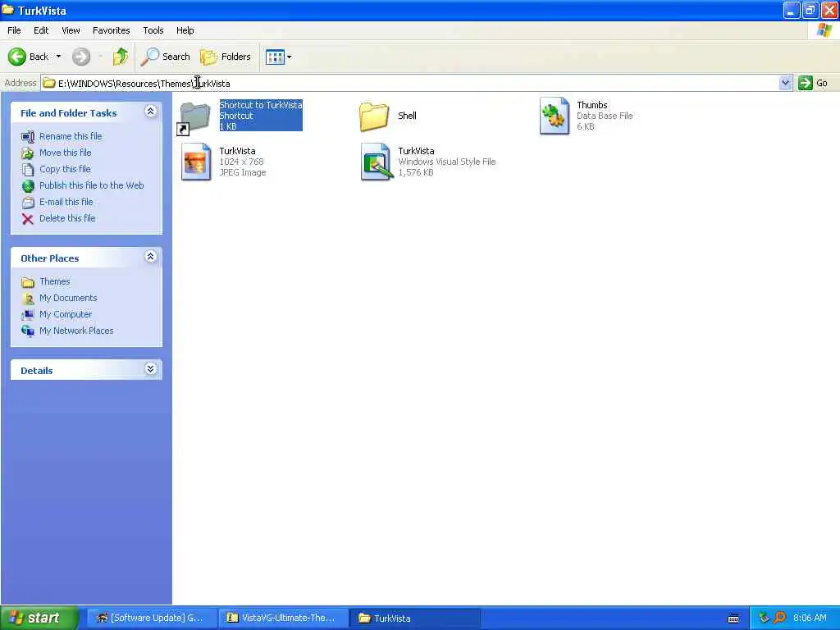Click the folder icon in the Address bar
This screenshot has height=630, width=840.
[x=49, y=83]
